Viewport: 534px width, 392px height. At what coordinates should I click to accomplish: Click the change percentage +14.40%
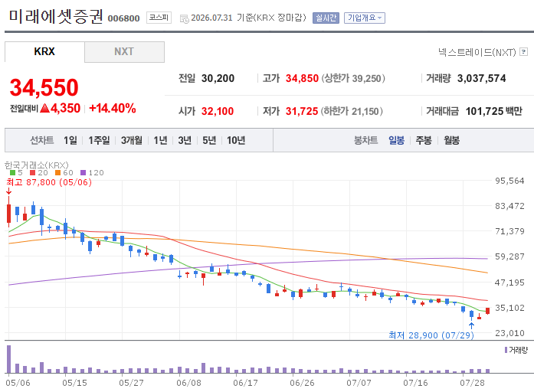click(113, 108)
